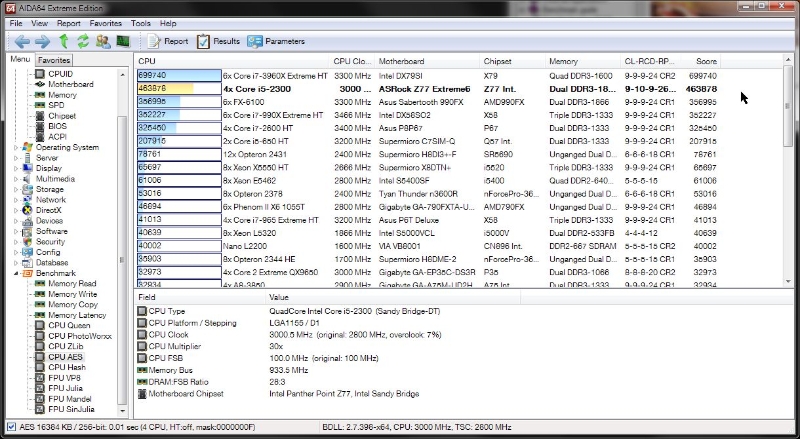Collapse the Benchmark node
This screenshot has height=439, width=800.
click(16, 273)
